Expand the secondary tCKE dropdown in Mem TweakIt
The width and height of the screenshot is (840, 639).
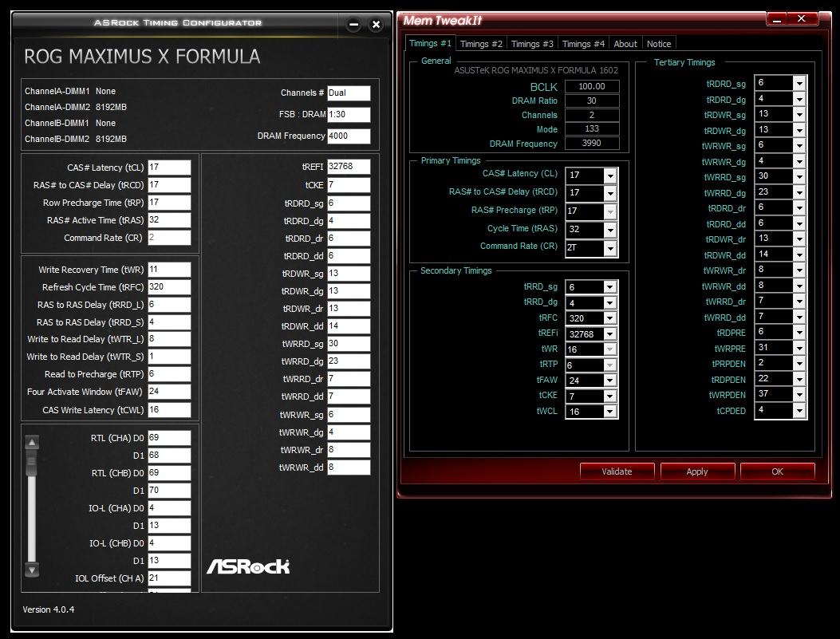point(609,396)
